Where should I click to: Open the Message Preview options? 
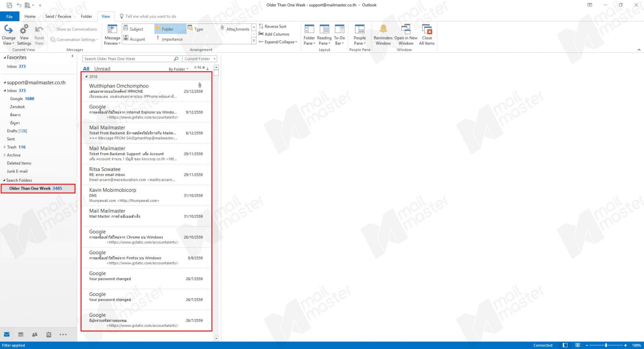(x=112, y=35)
